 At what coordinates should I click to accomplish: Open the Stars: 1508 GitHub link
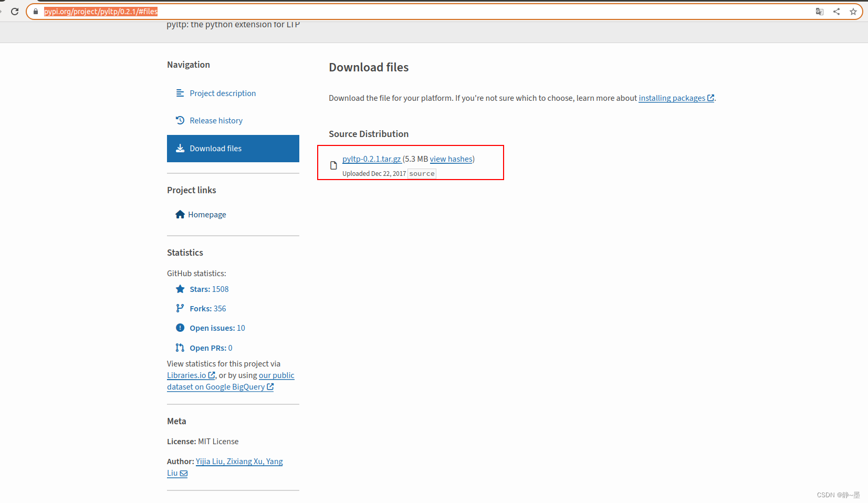[209, 289]
